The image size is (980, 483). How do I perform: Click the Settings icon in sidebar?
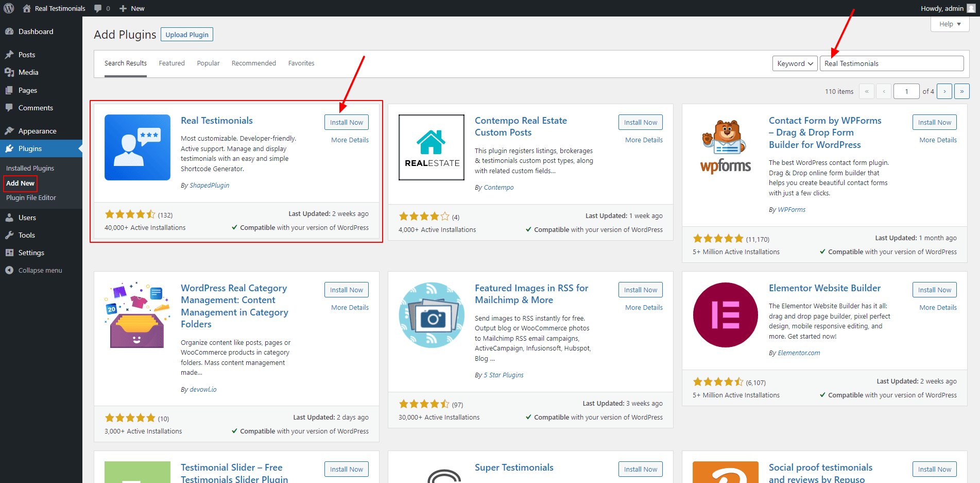pos(9,253)
